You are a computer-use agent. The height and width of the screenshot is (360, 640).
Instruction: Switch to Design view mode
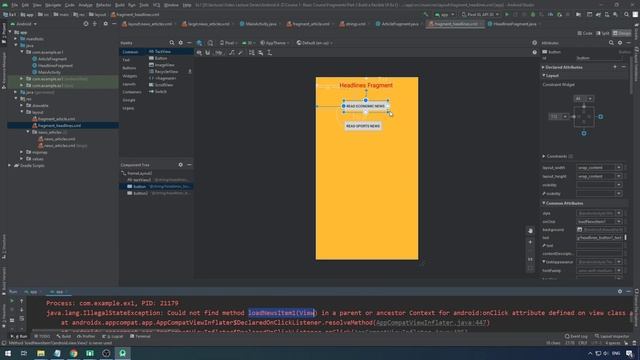point(622,33)
